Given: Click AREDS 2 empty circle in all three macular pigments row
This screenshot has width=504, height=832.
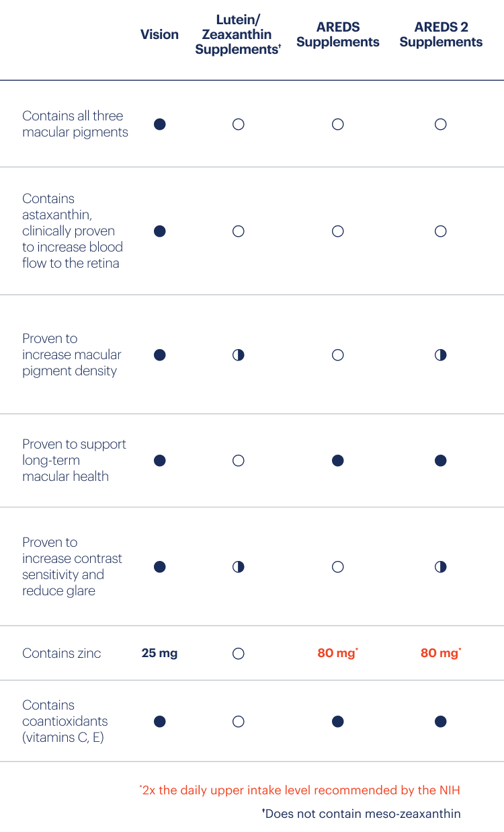Looking at the screenshot, I should coord(440,124).
